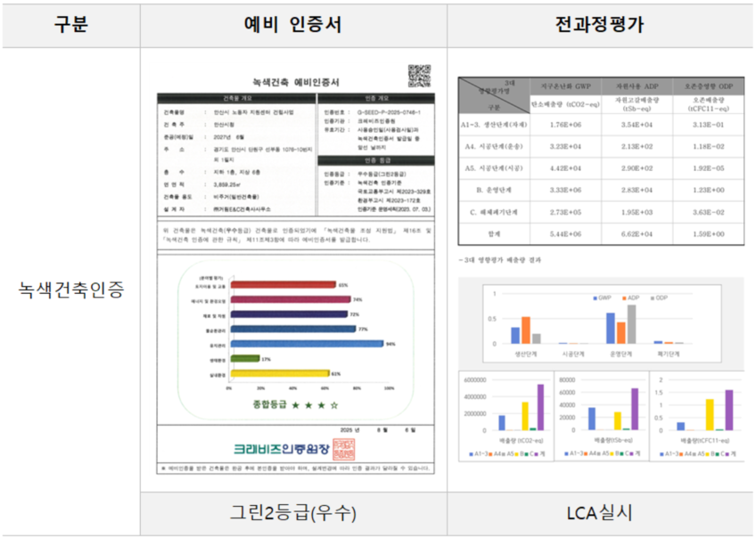The height and width of the screenshot is (538, 756).
Task: Click the 녹색건축 예비인증서 title
Action: coord(293,81)
